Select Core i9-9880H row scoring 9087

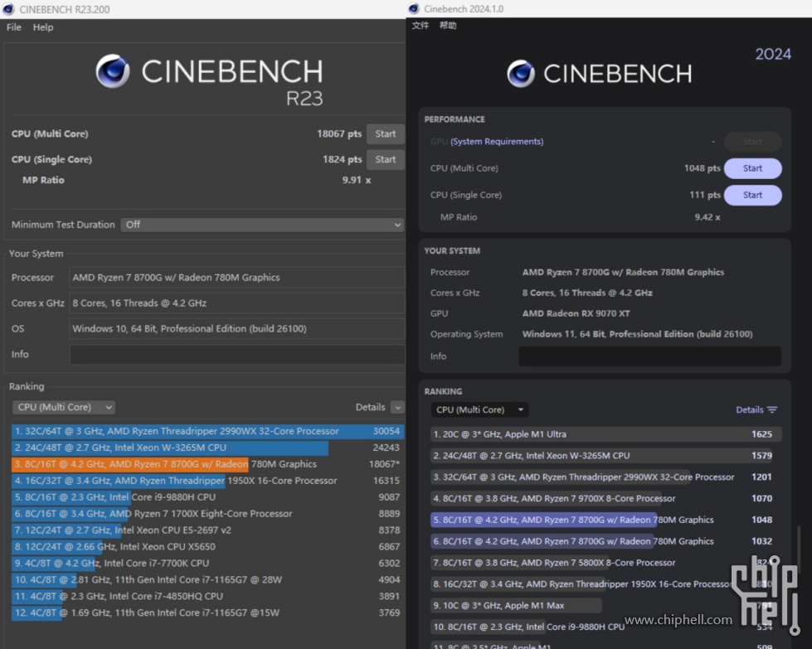(x=207, y=497)
